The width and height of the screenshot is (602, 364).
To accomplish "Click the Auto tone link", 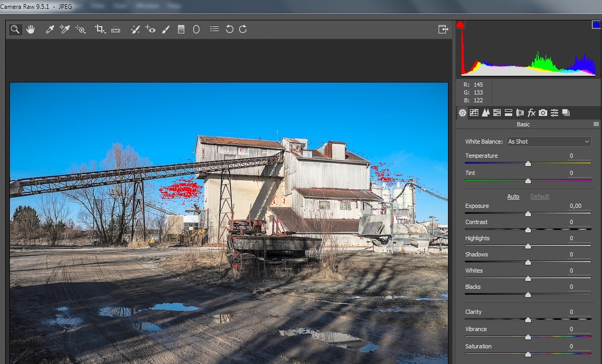I will (x=513, y=196).
